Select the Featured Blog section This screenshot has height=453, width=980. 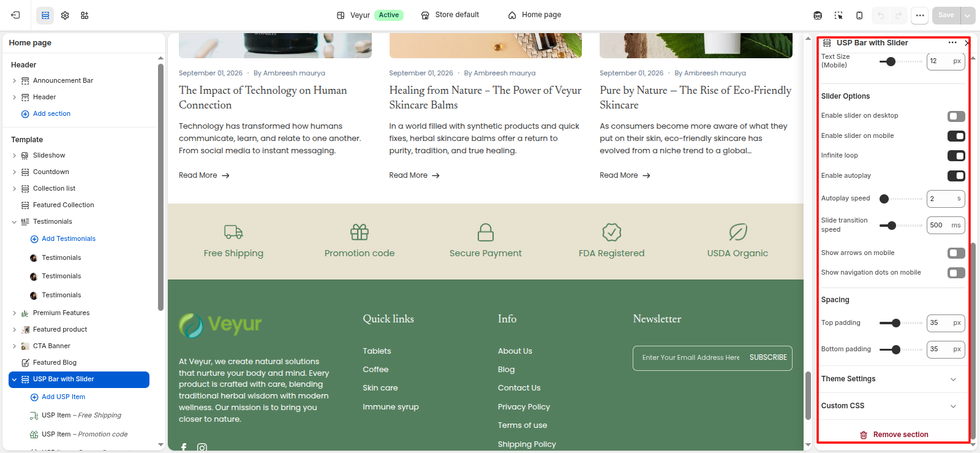(x=55, y=363)
